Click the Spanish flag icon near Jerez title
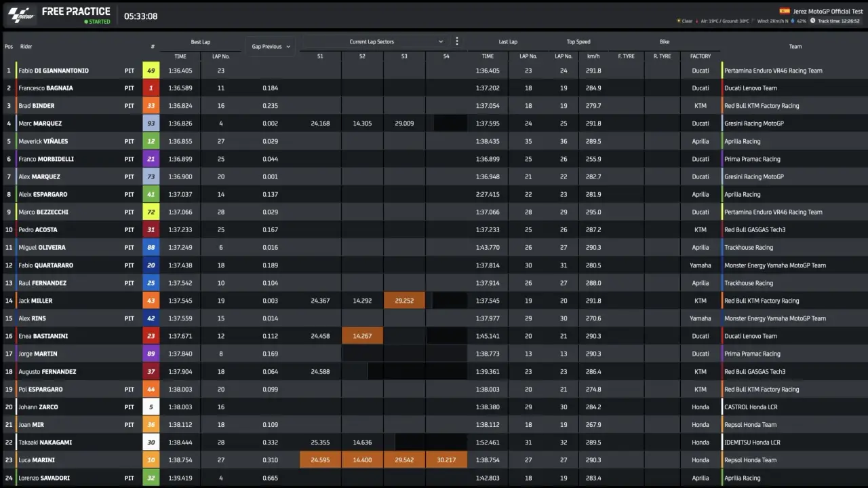This screenshot has width=868, height=488. (x=785, y=11)
